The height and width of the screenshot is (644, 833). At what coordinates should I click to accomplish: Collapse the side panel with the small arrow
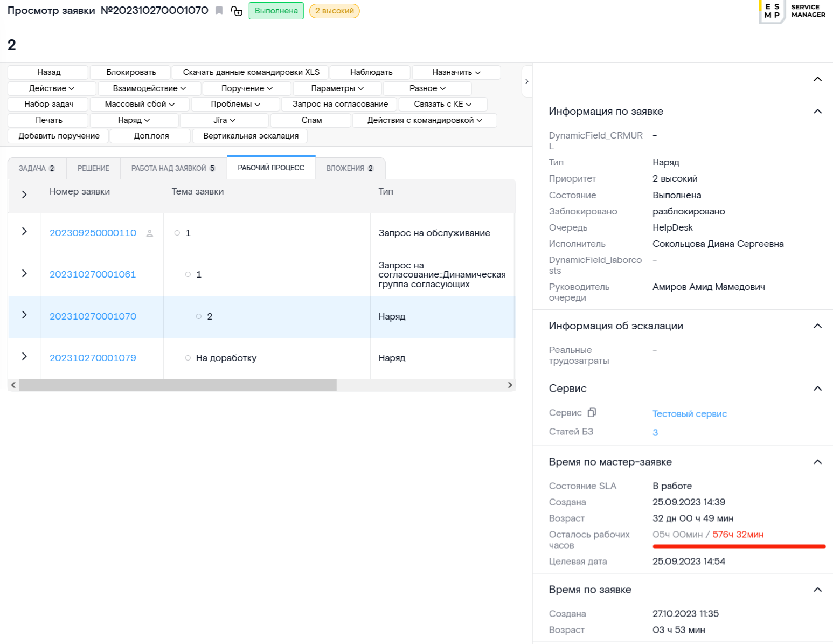[526, 81]
